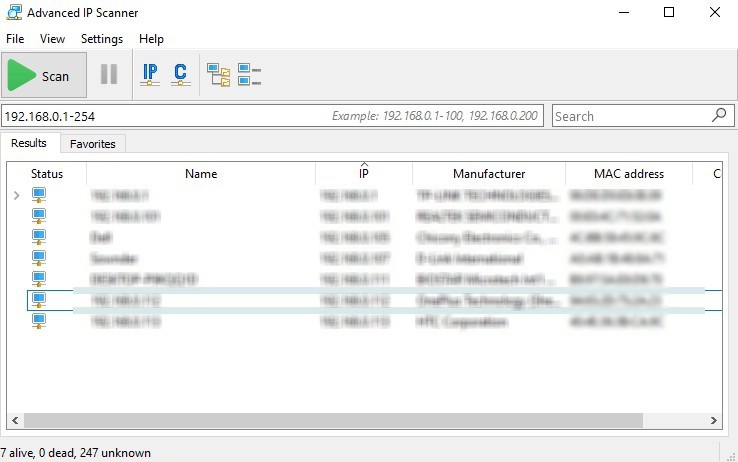Sort by the IP column header
Image resolution: width=738 pixels, height=462 pixels.
point(364,174)
